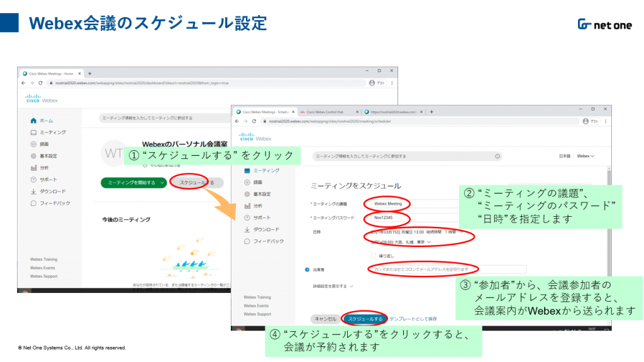Click the 出席者 email address field
Screen dimensions: 644x362
447,270
